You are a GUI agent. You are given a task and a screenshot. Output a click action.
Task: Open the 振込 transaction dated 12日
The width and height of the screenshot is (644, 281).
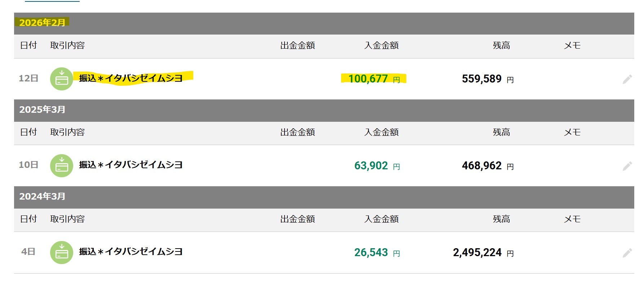(131, 78)
